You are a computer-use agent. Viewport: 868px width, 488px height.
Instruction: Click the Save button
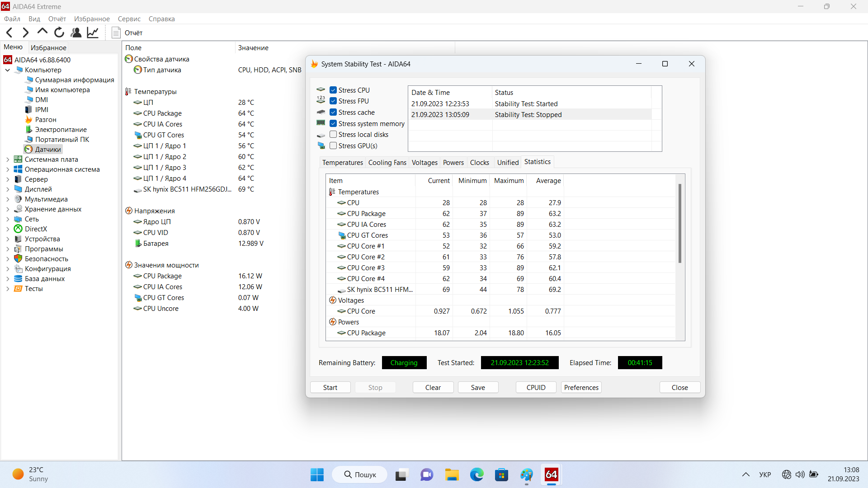tap(478, 388)
